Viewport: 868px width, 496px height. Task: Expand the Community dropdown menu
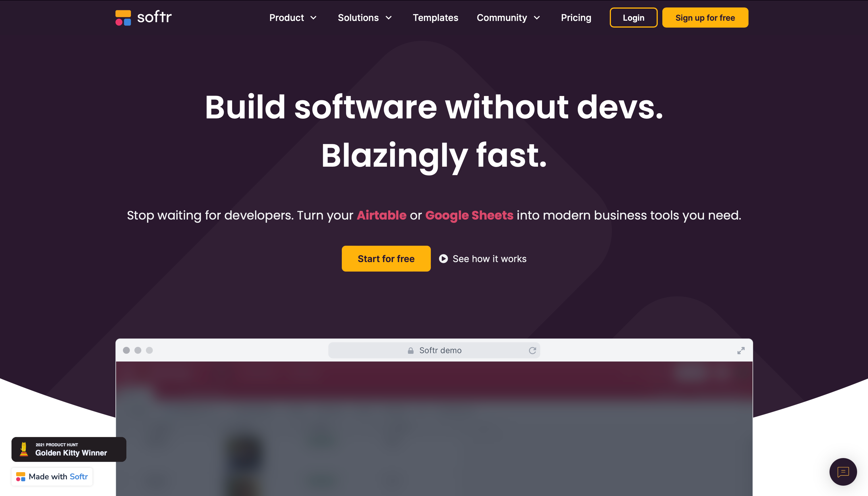(x=508, y=18)
